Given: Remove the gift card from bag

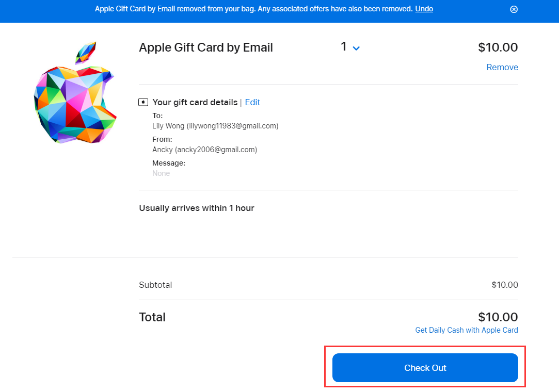Looking at the screenshot, I should point(502,67).
